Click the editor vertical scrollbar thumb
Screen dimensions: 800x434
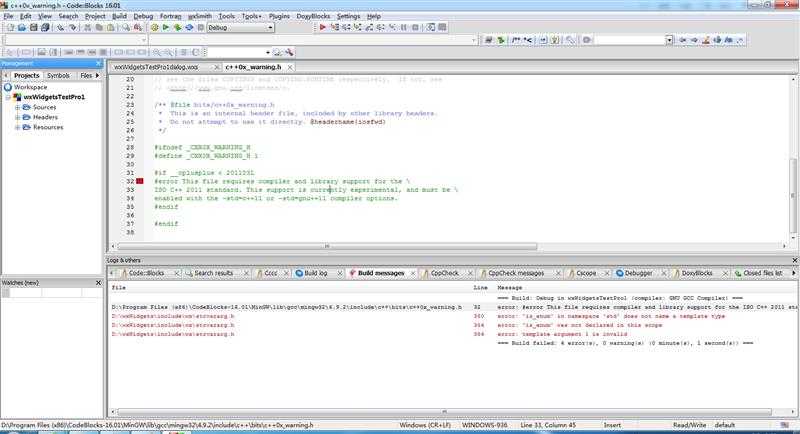click(793, 195)
